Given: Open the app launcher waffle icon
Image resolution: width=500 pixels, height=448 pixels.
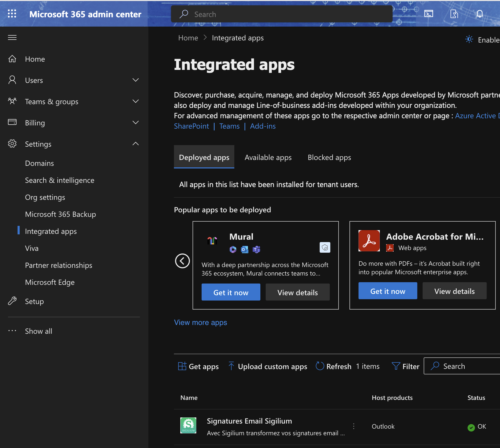Looking at the screenshot, I should (x=12, y=14).
